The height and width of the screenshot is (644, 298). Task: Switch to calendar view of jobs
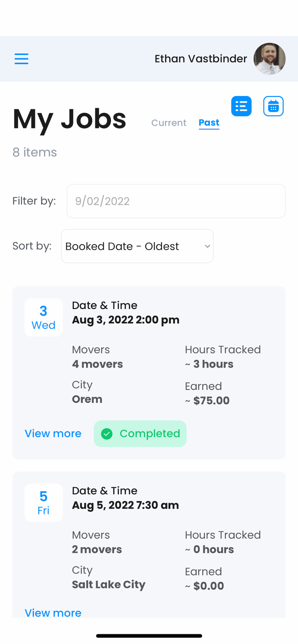click(273, 106)
